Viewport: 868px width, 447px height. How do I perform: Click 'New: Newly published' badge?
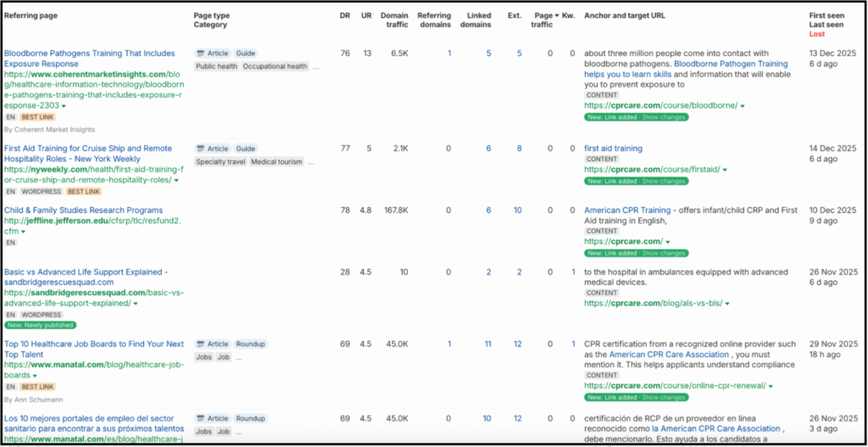point(41,325)
